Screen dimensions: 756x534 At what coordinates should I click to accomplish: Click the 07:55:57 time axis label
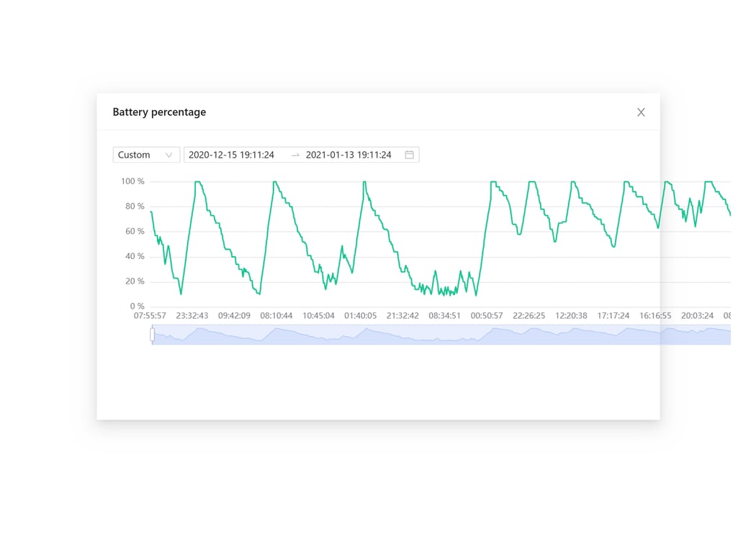pyautogui.click(x=150, y=316)
